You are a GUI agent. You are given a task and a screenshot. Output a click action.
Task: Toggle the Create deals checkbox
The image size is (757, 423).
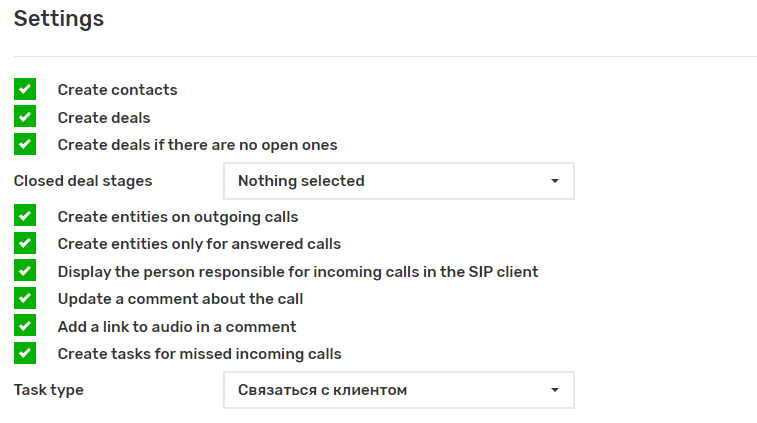coord(25,117)
